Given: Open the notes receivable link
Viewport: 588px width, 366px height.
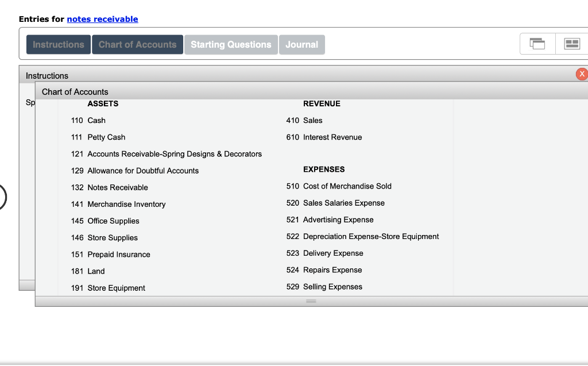Looking at the screenshot, I should (x=102, y=19).
